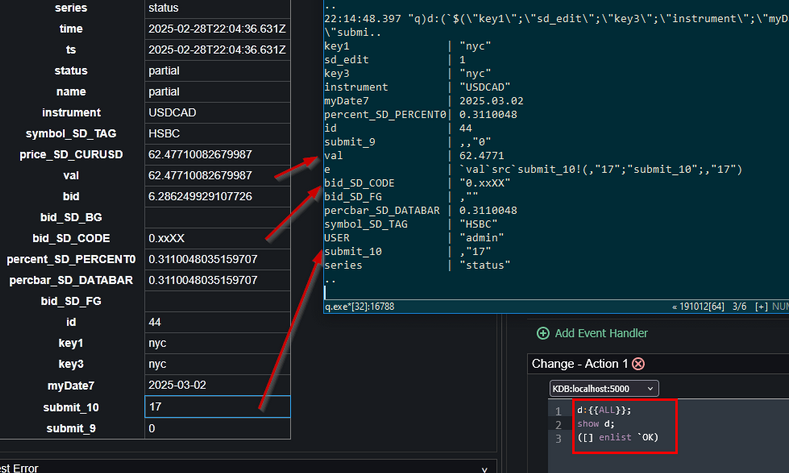This screenshot has height=473, width=789.
Task: Click the Change - Action 1 header
Action: point(580,364)
